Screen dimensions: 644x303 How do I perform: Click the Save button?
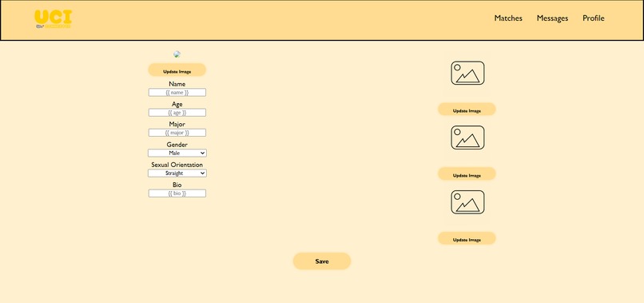click(x=322, y=261)
